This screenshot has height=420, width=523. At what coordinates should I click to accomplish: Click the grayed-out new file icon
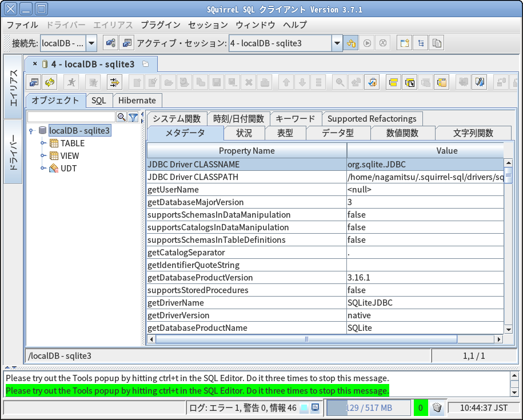(x=137, y=82)
